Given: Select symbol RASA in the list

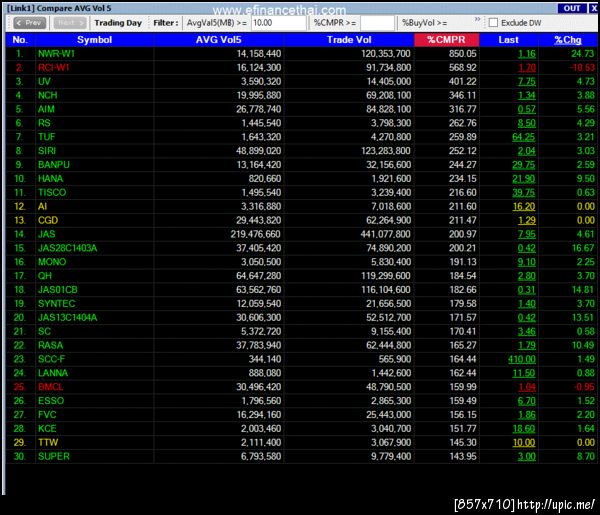Looking at the screenshot, I should tap(51, 346).
